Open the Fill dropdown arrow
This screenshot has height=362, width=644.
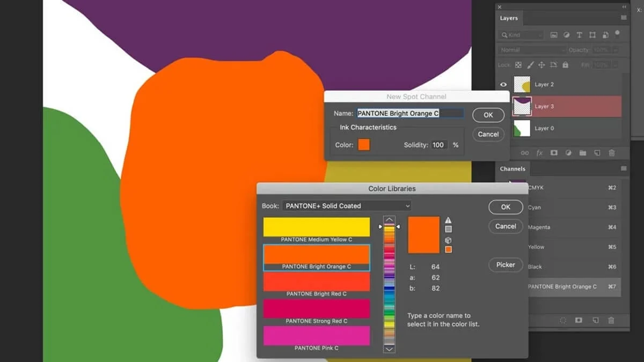pyautogui.click(x=614, y=65)
